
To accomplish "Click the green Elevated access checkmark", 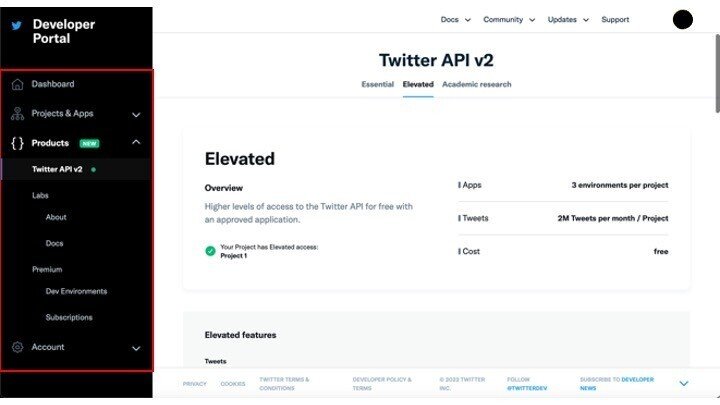I will pyautogui.click(x=210, y=251).
